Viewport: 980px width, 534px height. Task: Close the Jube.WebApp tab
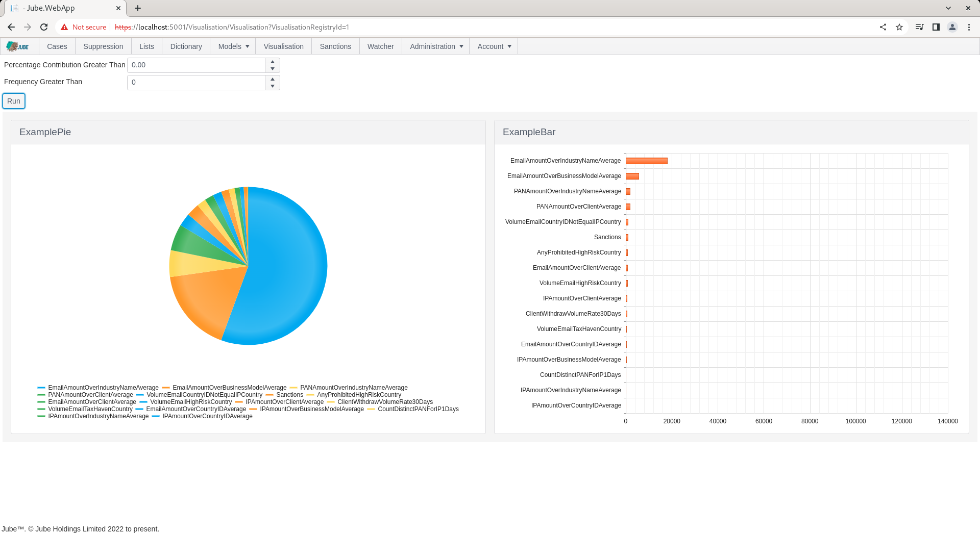tap(118, 8)
